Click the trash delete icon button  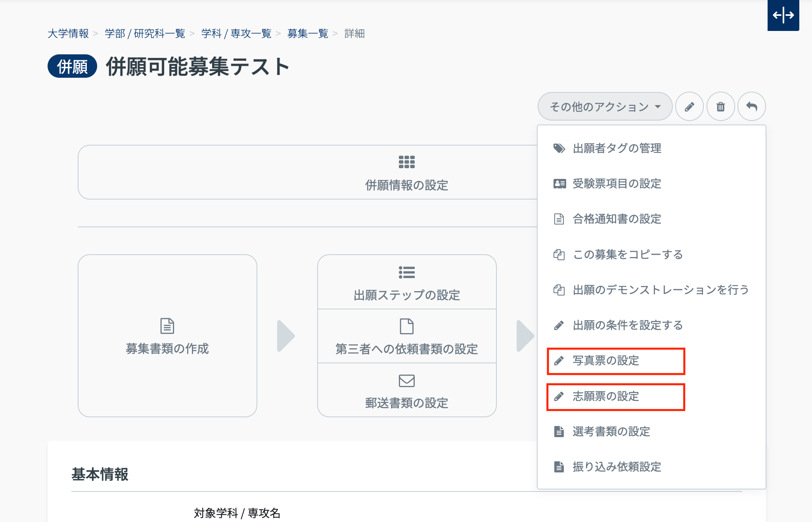click(720, 107)
